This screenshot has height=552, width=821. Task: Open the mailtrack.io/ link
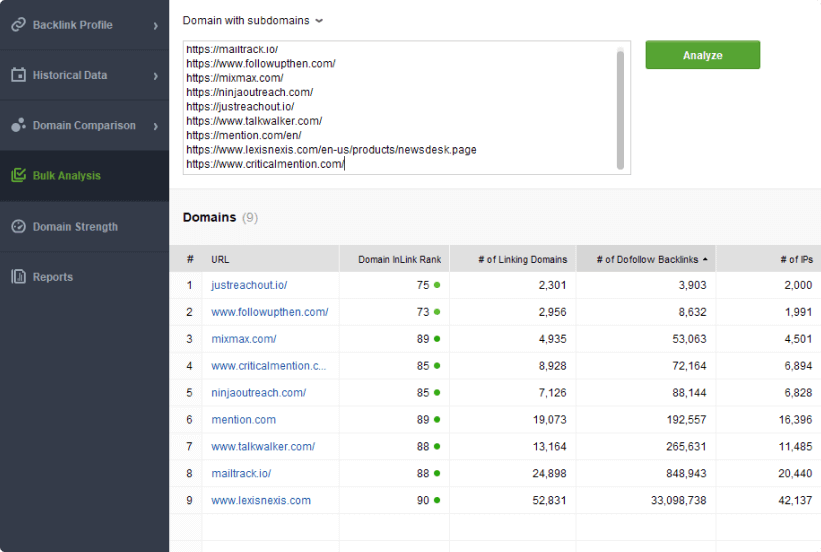tap(241, 473)
